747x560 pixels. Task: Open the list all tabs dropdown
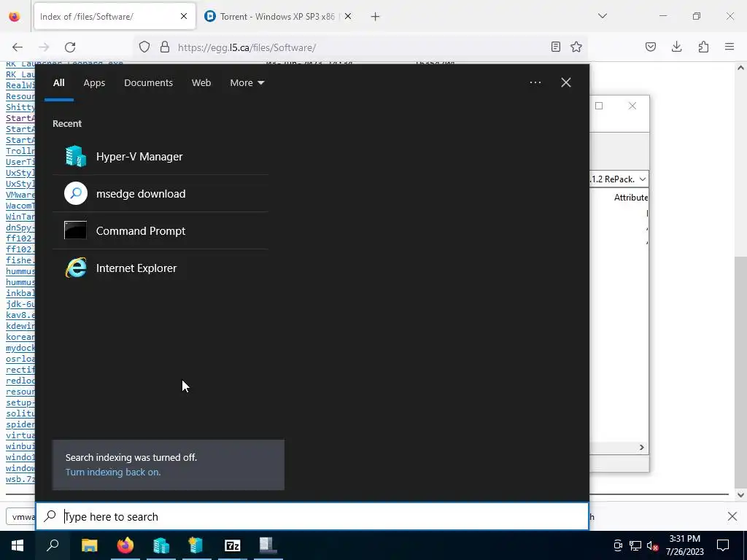click(602, 16)
